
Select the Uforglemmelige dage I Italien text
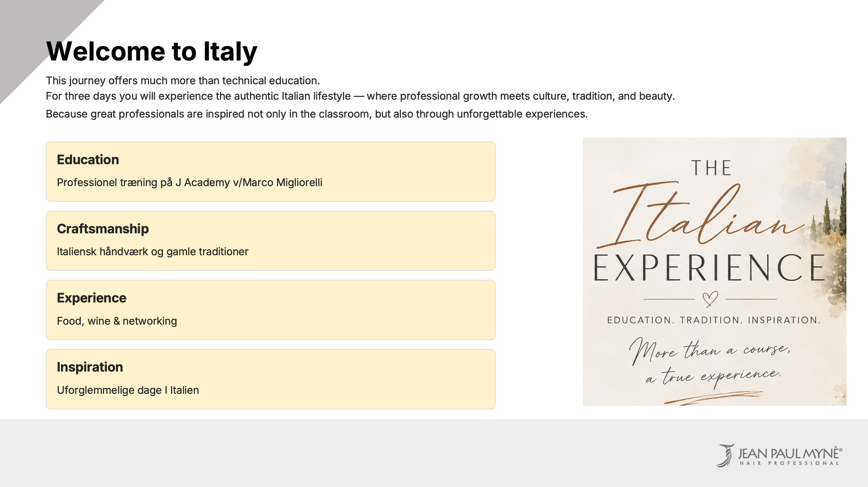click(128, 390)
